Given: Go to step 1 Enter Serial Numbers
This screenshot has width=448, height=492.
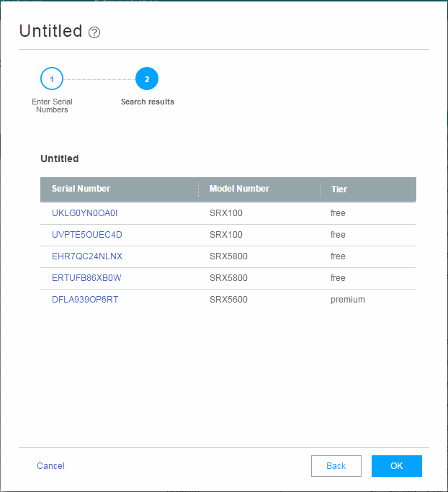Looking at the screenshot, I should coord(52,79).
